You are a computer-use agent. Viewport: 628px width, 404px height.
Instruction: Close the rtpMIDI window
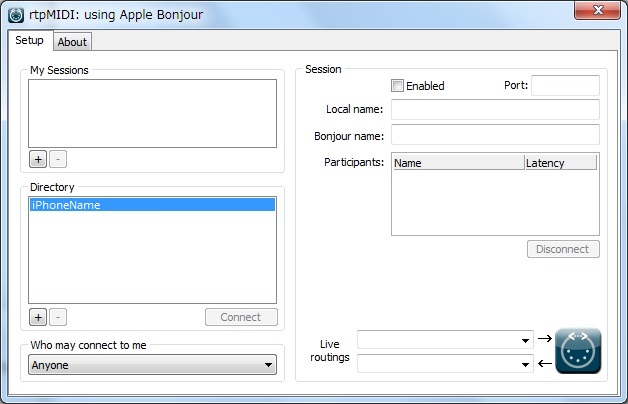[598, 10]
